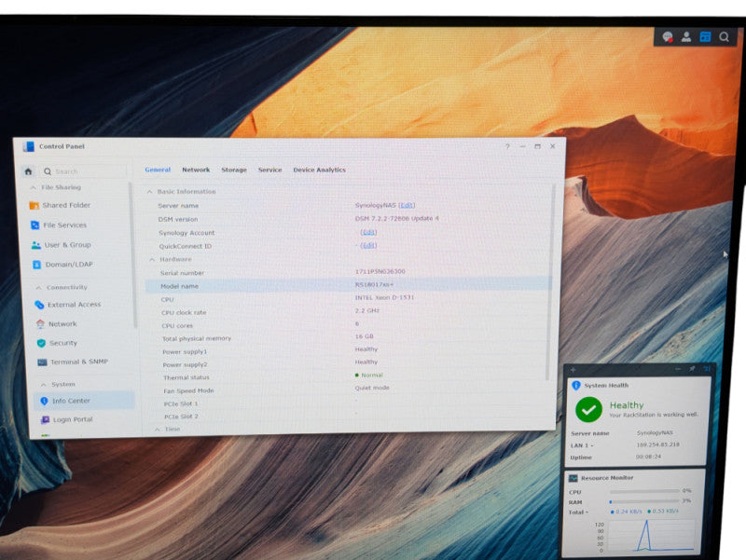Collapse the Connectivity sidebar group
This screenshot has height=560, width=746.
(x=38, y=288)
